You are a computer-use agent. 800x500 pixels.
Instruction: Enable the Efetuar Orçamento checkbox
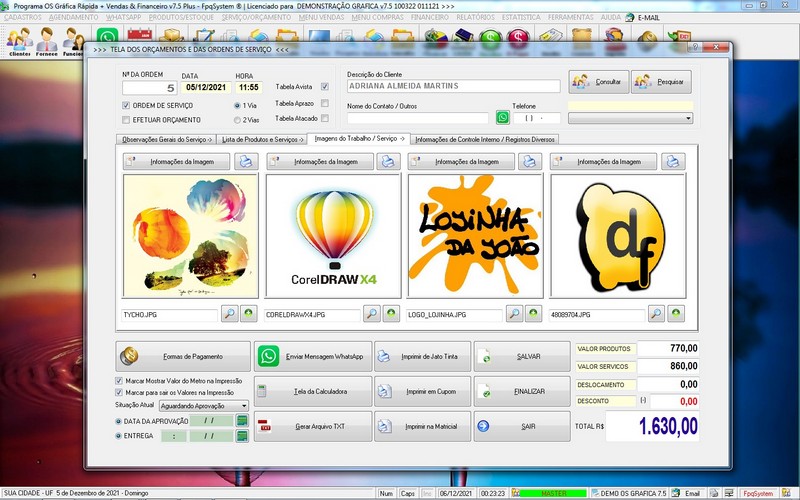coord(126,120)
